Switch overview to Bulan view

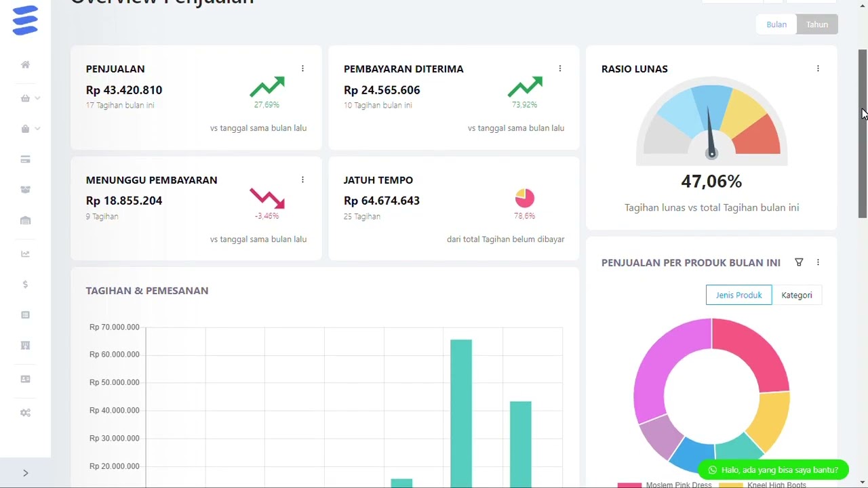coord(776,24)
